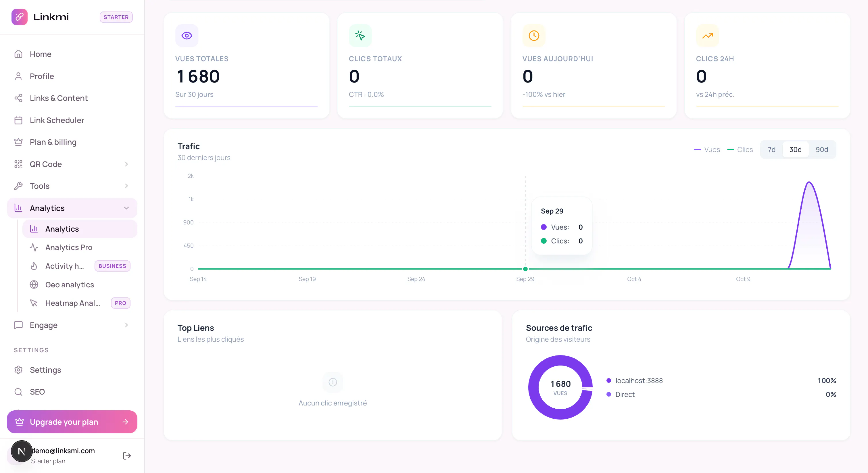Click the STARTER plan badge
Viewport: 868px width, 473px height.
click(116, 17)
